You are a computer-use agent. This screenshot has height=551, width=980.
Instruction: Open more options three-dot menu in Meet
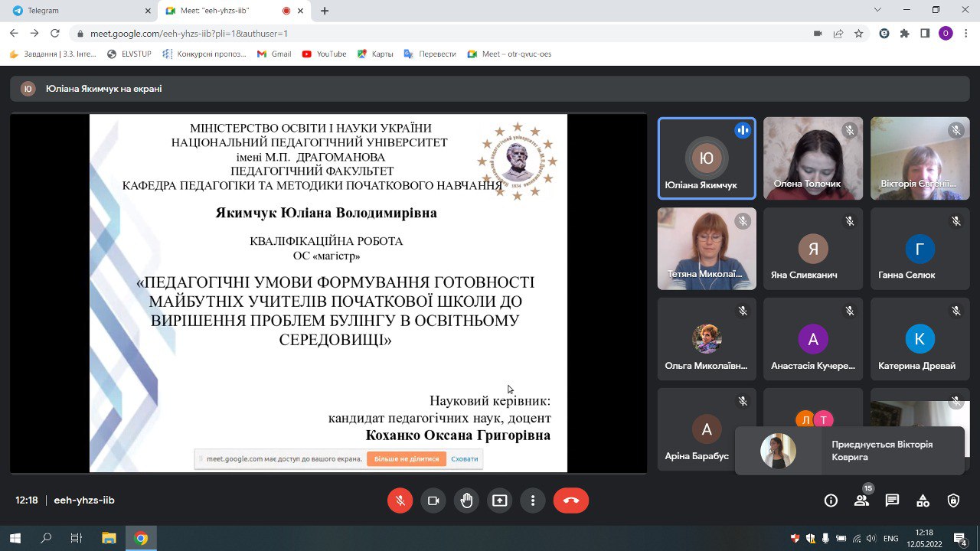[533, 500]
